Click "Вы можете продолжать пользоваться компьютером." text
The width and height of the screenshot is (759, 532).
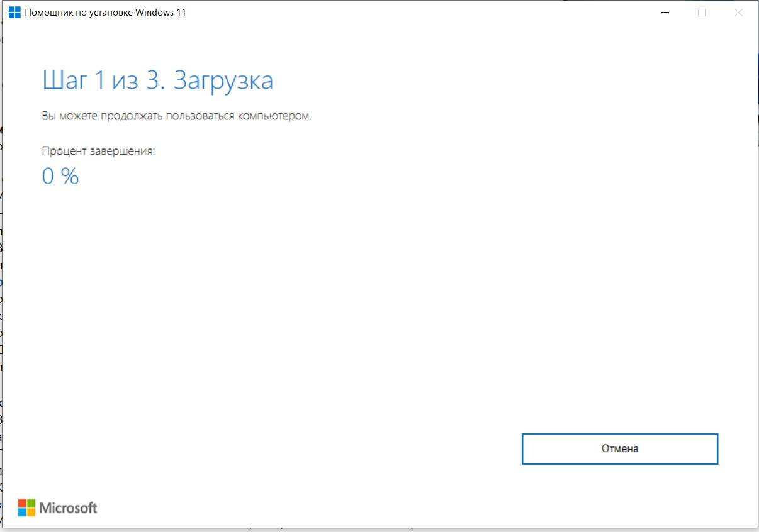click(177, 116)
